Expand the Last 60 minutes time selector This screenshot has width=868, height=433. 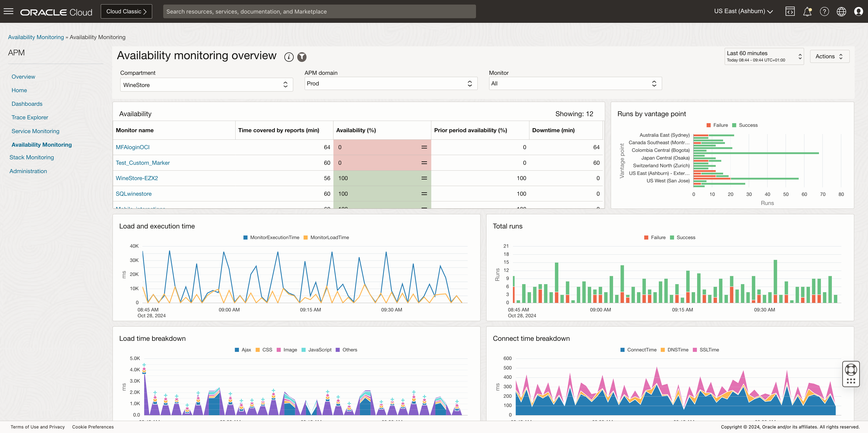tap(764, 56)
